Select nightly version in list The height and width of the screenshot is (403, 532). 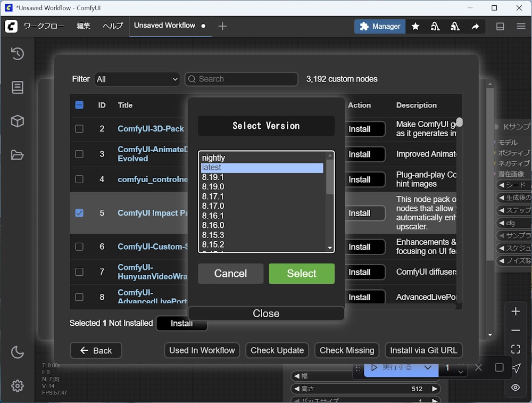pyautogui.click(x=262, y=158)
